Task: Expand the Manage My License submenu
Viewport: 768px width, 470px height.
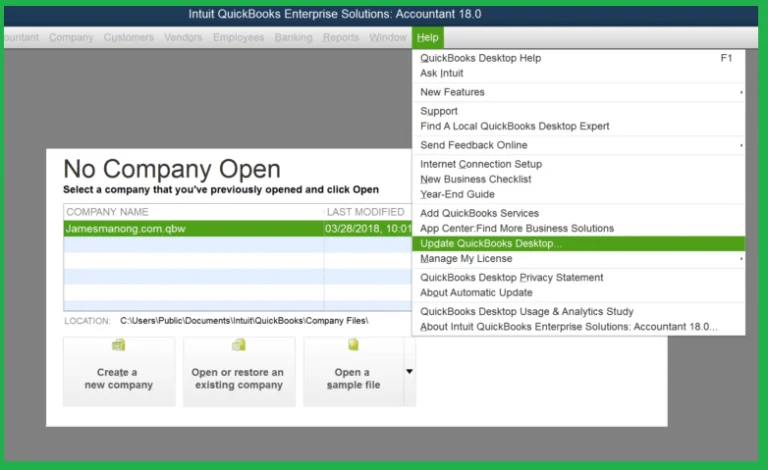Action: coord(578,258)
